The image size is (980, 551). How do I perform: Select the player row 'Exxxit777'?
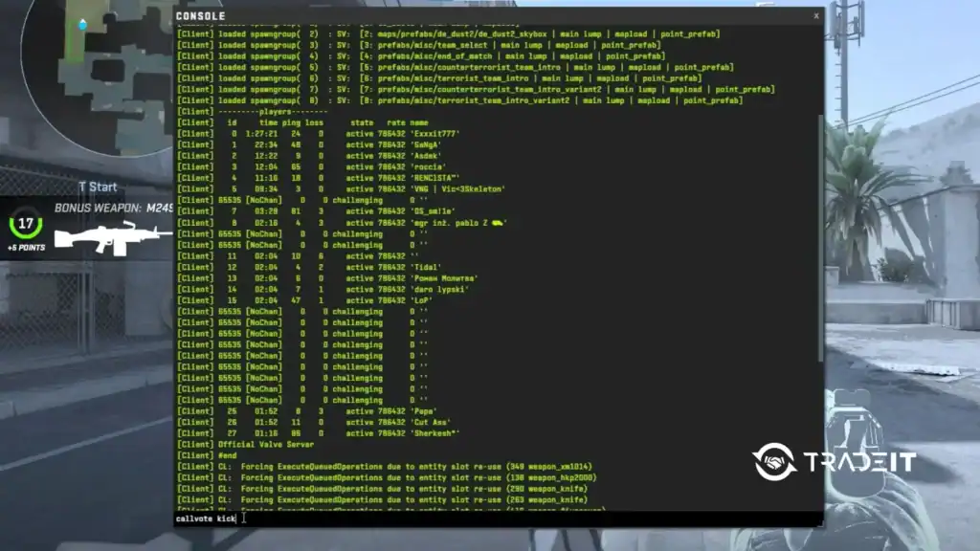[x=318, y=134]
